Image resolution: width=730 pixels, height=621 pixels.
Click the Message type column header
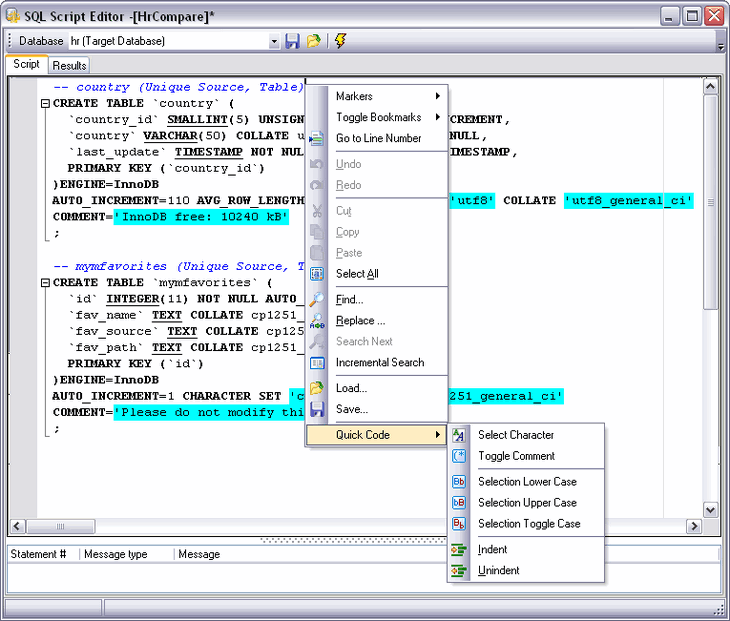tap(127, 554)
